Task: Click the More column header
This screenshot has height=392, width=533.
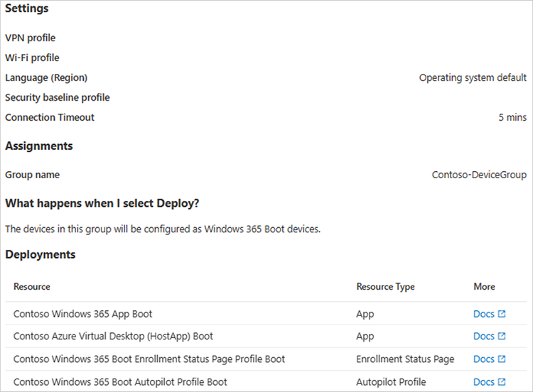Action: (484, 287)
